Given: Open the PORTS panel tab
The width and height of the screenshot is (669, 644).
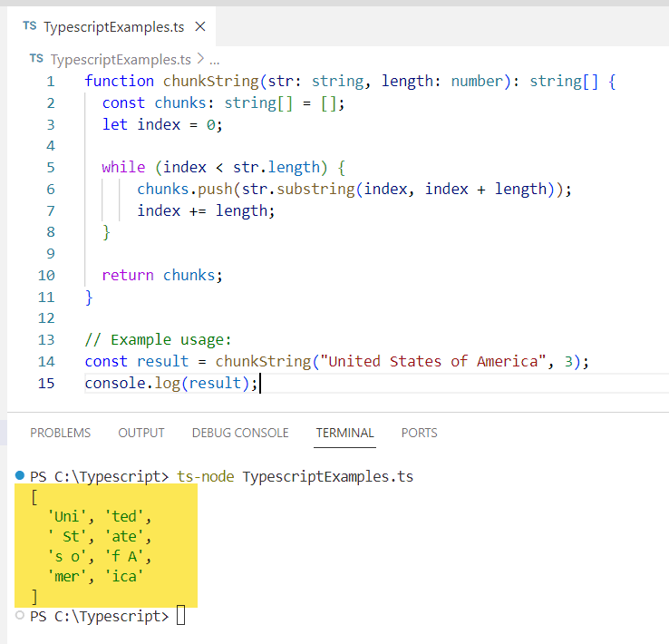Looking at the screenshot, I should (420, 433).
